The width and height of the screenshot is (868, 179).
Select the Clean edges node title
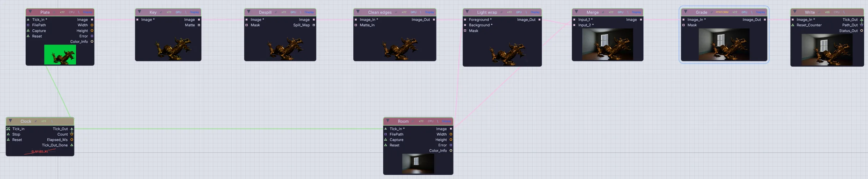point(380,12)
